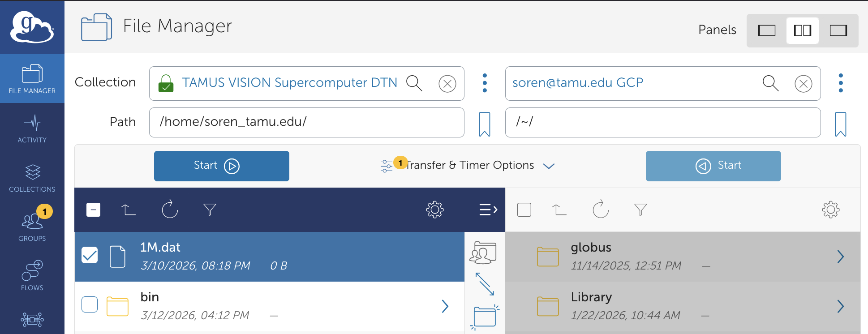Open left collection three-dot options menu

click(485, 83)
